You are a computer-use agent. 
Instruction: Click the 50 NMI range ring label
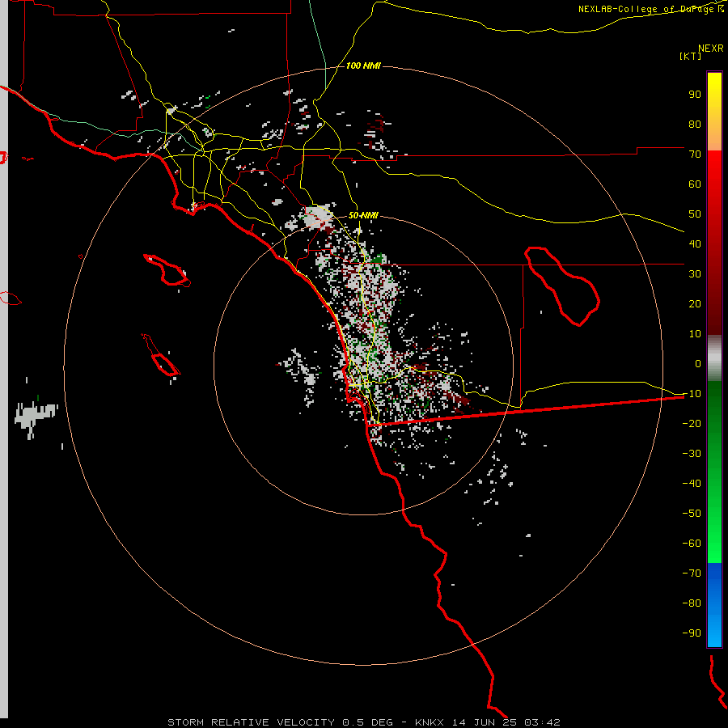point(363,215)
